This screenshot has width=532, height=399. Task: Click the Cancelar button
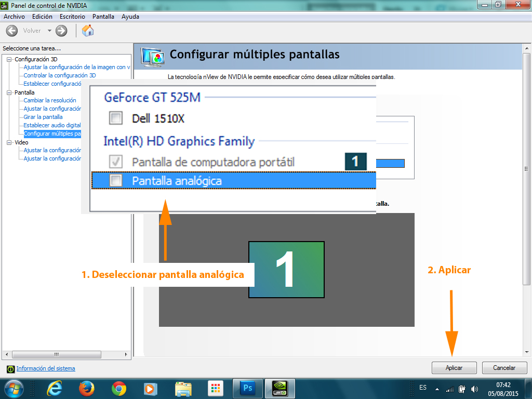click(x=504, y=368)
